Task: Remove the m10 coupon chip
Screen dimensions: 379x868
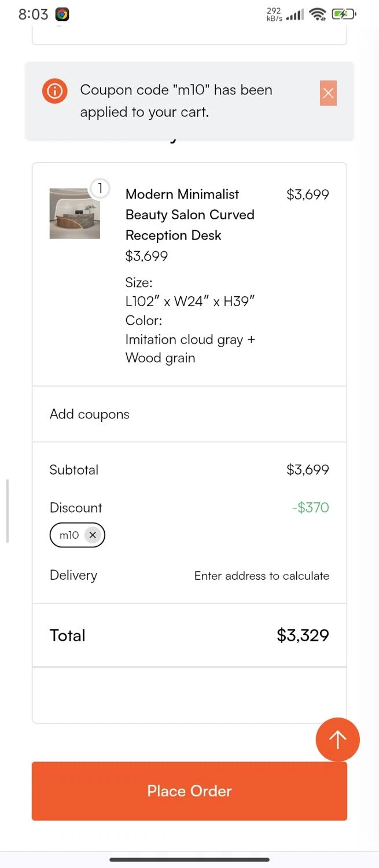Action: 93,535
